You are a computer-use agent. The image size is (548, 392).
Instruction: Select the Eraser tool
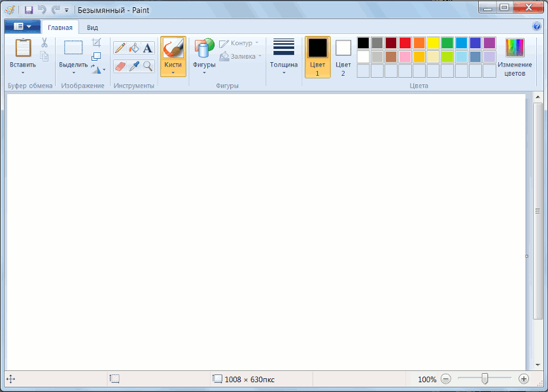point(120,66)
